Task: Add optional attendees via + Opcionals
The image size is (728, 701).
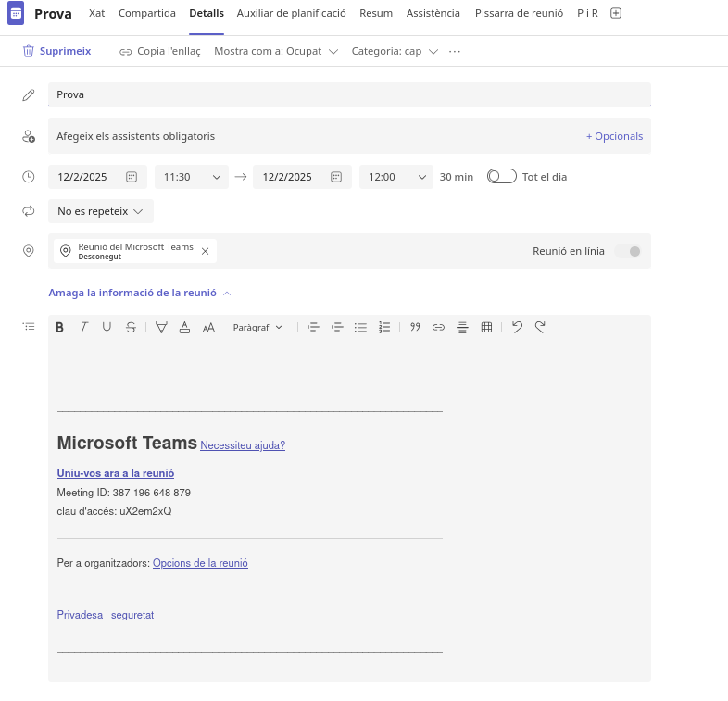Action: [614, 136]
